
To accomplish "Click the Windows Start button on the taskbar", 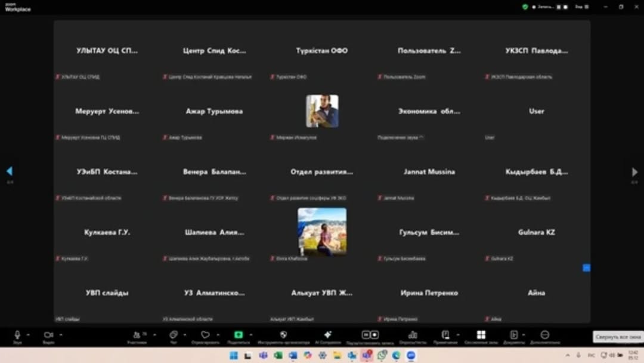I will [x=234, y=356].
